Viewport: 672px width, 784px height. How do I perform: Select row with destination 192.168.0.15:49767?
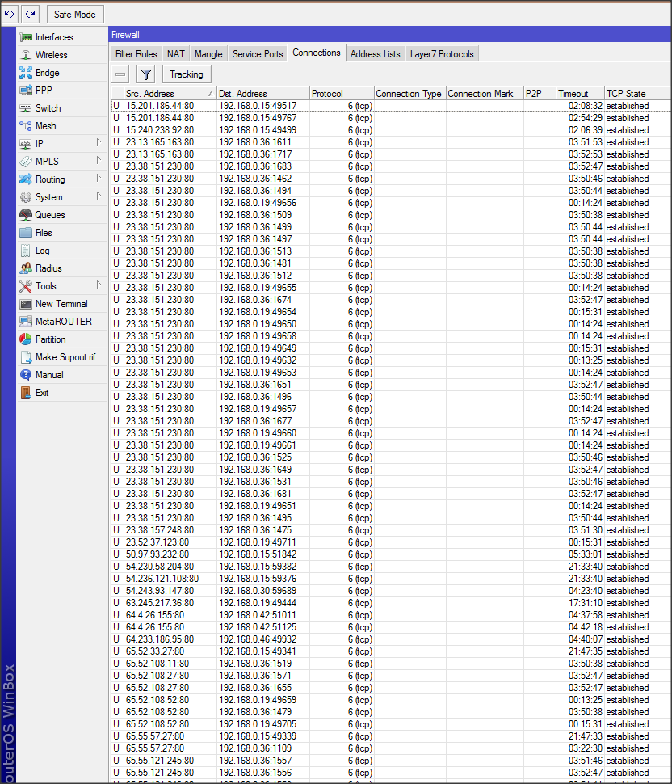tap(390, 118)
